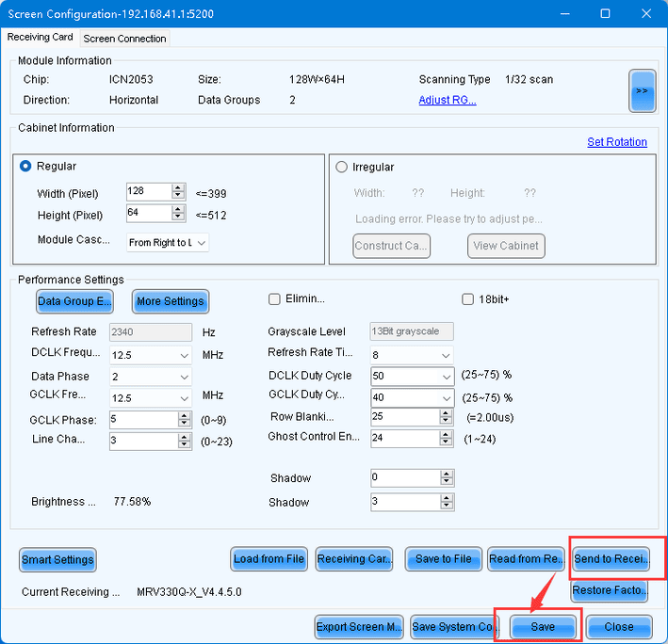Switch to Screen Connection tab
The height and width of the screenshot is (644, 668).
(124, 39)
